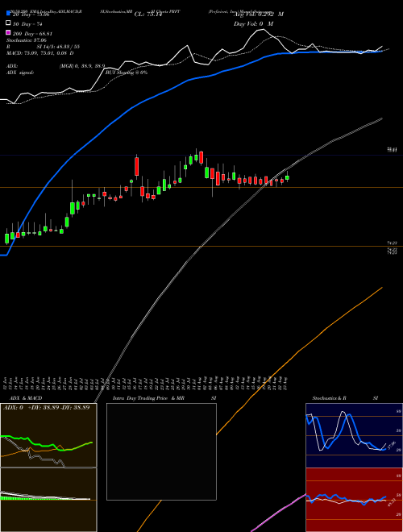The width and height of the screenshot is (403, 532).
Task: Click the 'ADX & MACD' panel title
Action: (x=26, y=398)
